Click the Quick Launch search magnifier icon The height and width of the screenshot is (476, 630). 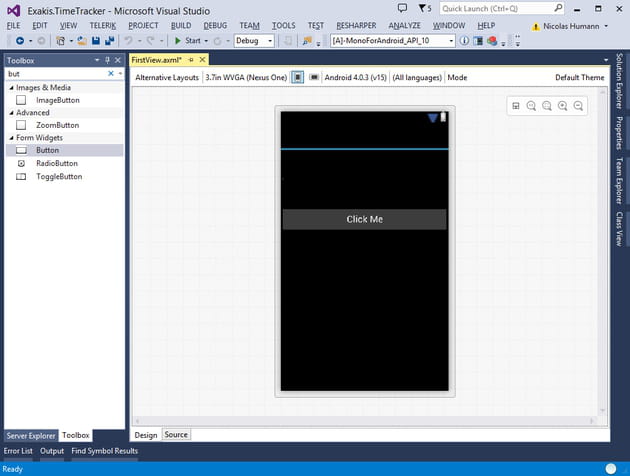click(x=558, y=8)
